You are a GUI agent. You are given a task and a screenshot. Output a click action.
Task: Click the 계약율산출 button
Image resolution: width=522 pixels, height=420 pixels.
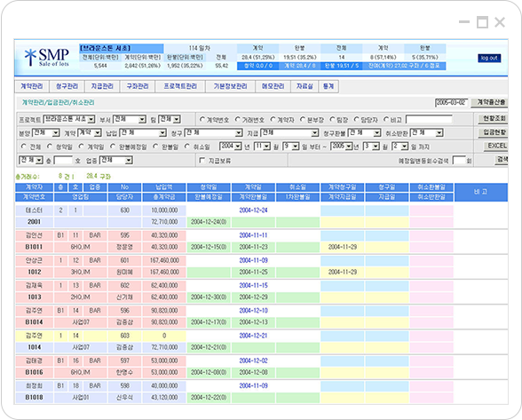pyautogui.click(x=490, y=103)
